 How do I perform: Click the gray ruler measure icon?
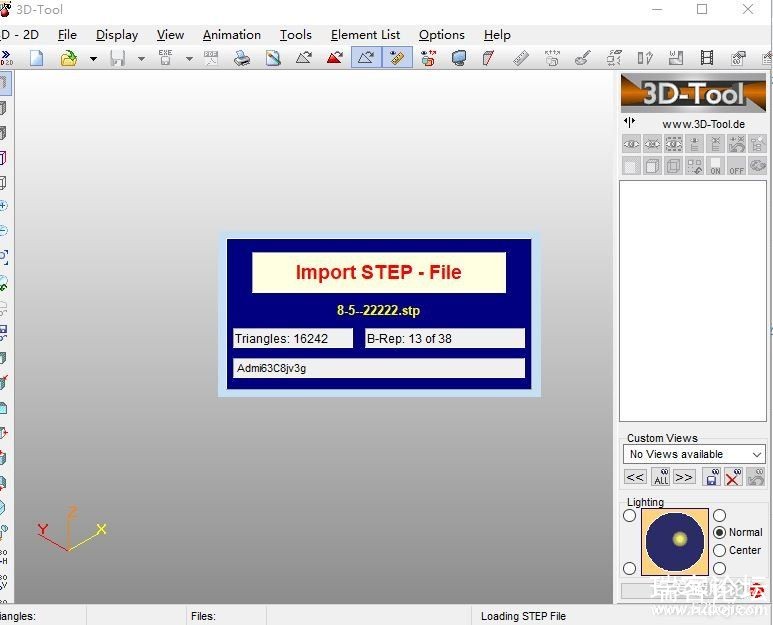521,58
